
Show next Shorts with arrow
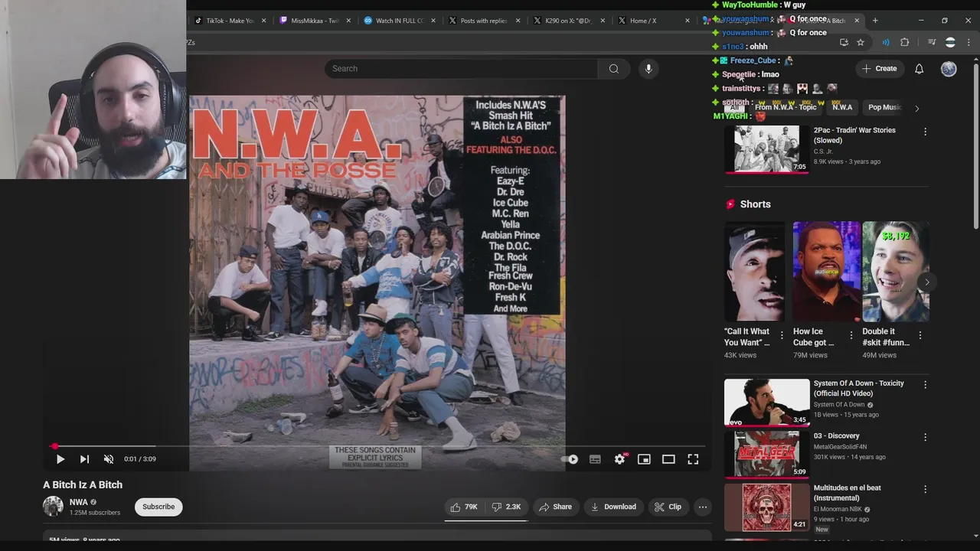click(926, 282)
